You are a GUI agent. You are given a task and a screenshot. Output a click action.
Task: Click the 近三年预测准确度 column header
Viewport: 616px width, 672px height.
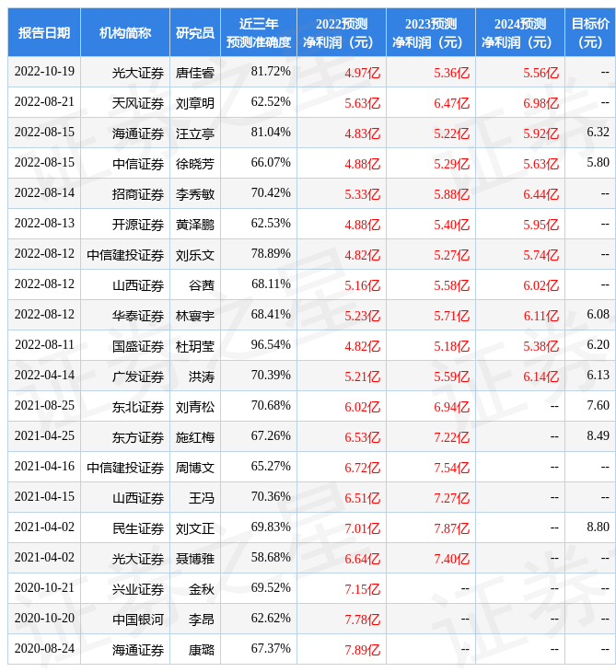(259, 32)
